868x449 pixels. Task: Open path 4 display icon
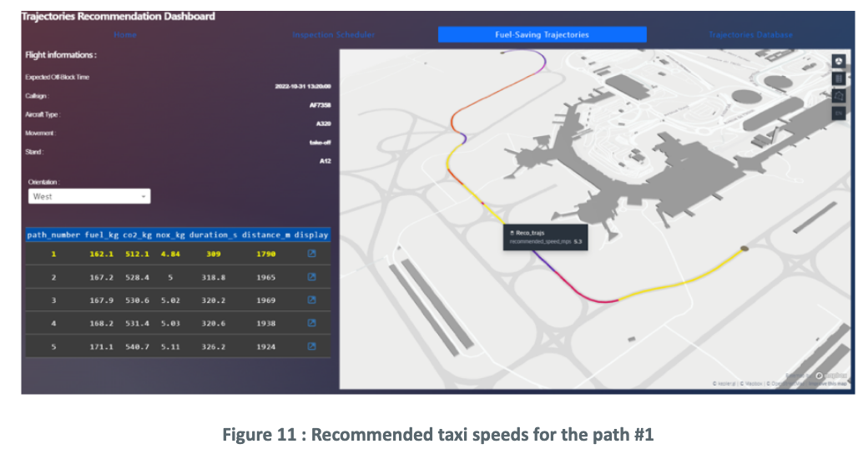(x=311, y=323)
